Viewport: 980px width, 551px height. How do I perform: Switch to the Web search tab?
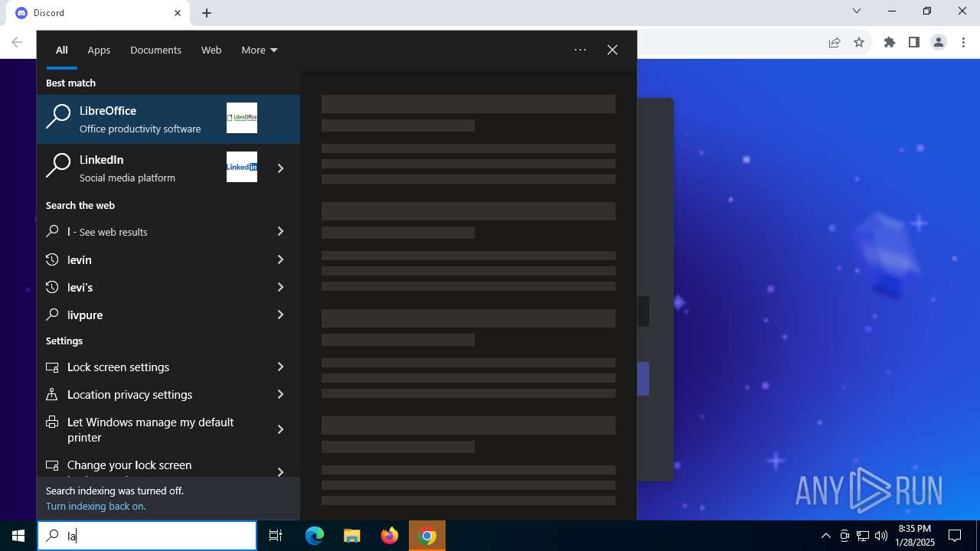pos(211,50)
